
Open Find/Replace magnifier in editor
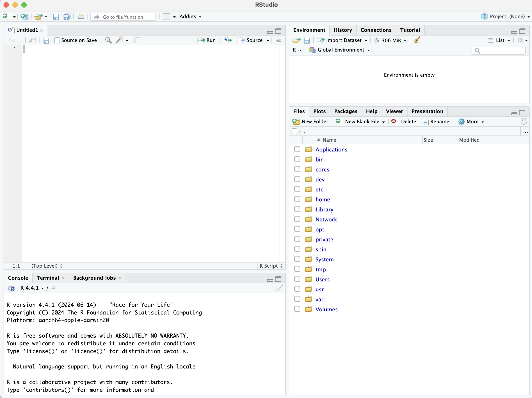click(x=108, y=40)
